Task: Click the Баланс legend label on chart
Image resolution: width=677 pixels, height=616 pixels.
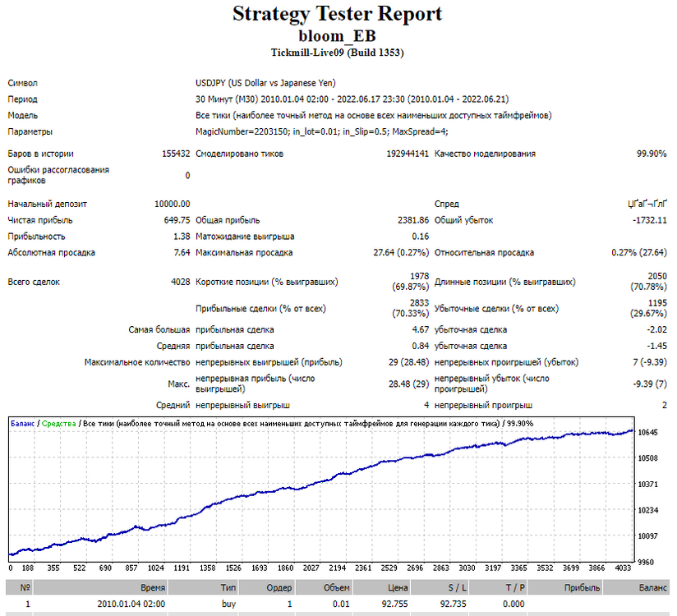Action: coord(22,424)
